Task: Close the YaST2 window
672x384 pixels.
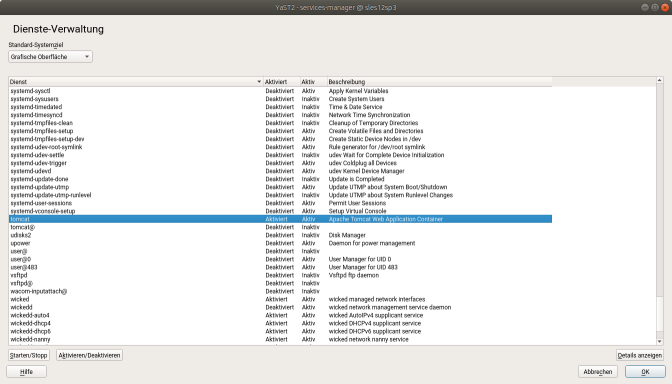Action: click(665, 7)
